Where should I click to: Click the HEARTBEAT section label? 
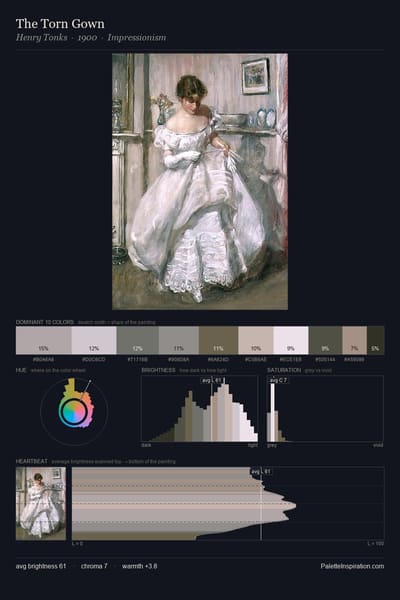(32, 461)
